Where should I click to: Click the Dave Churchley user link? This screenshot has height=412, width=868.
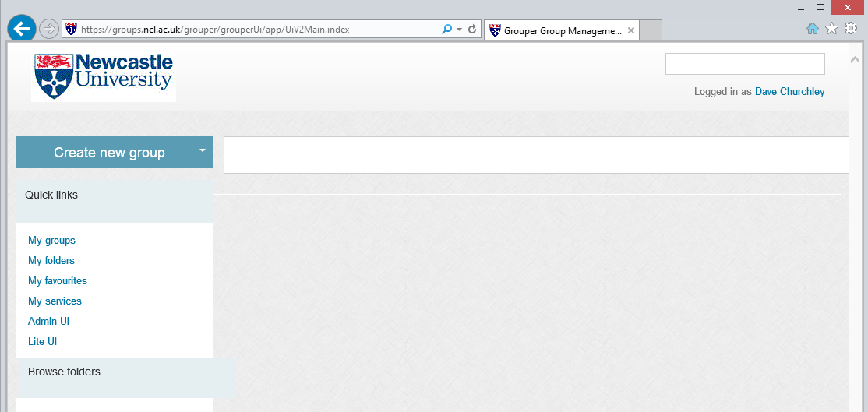pyautogui.click(x=789, y=92)
